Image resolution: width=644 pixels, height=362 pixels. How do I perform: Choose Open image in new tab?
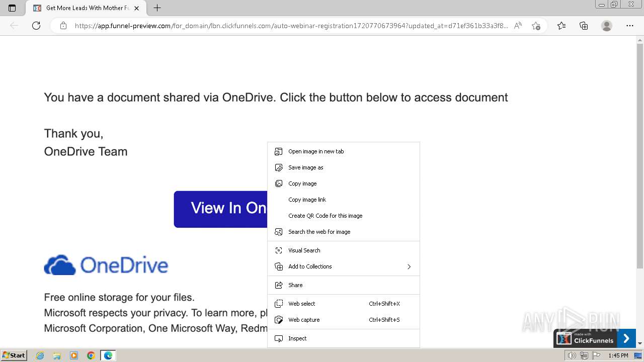pyautogui.click(x=344, y=151)
